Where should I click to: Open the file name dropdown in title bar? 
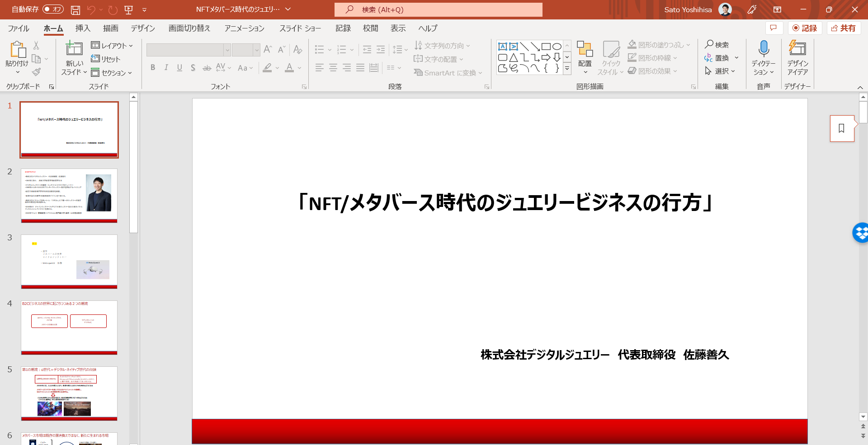(x=288, y=9)
